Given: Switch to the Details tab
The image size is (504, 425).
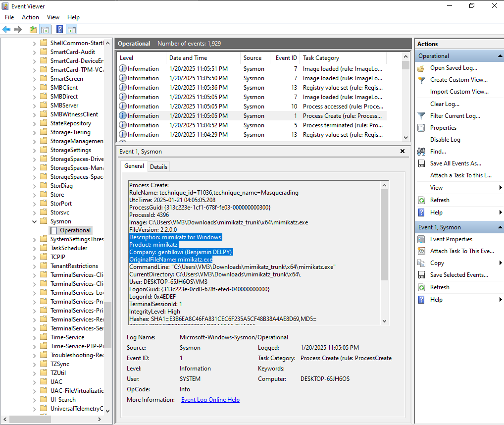Looking at the screenshot, I should tap(158, 166).
